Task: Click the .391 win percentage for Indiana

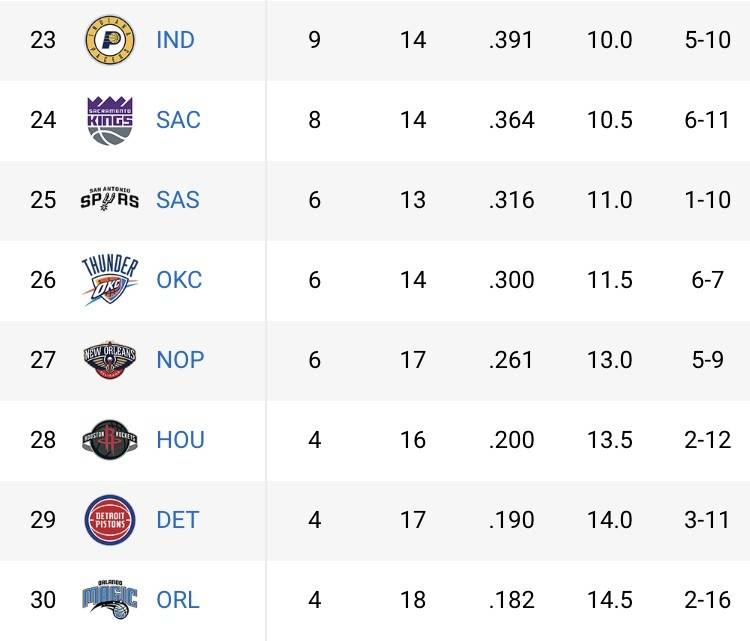Action: [x=511, y=40]
